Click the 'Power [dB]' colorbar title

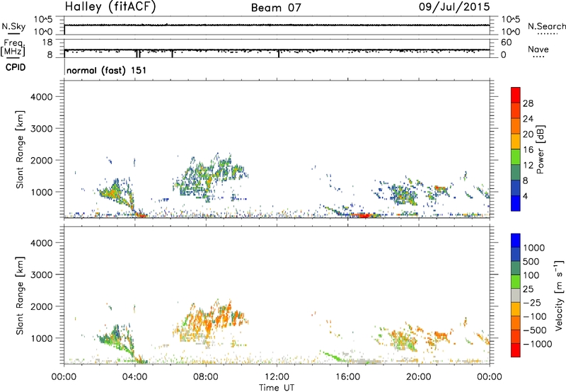pyautogui.click(x=540, y=149)
